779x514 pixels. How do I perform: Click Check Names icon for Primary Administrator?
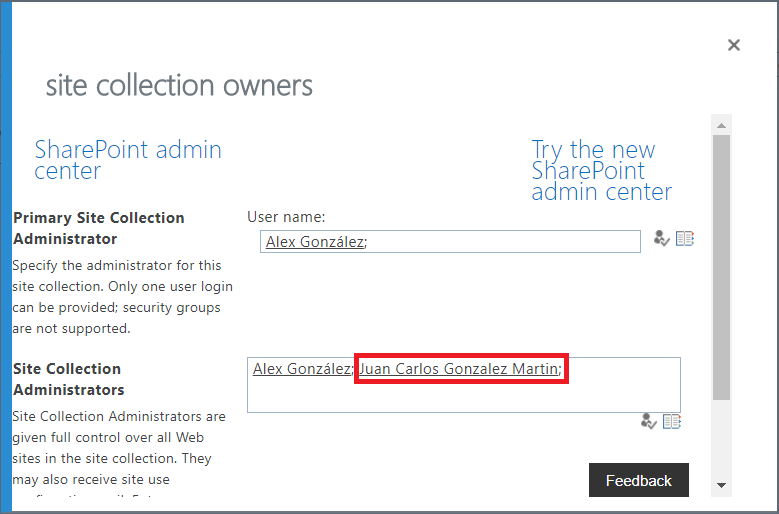661,239
